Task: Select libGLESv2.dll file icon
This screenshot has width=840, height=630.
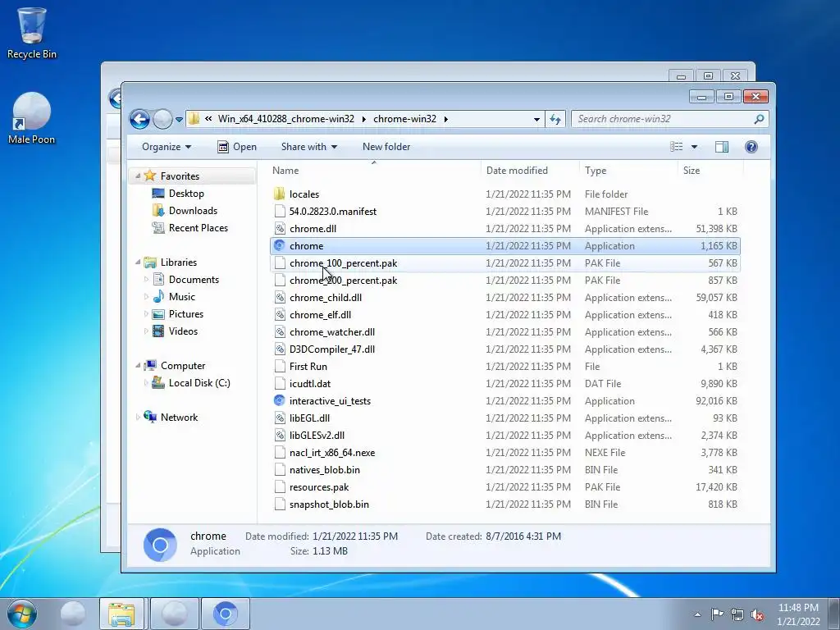Action: click(279, 435)
